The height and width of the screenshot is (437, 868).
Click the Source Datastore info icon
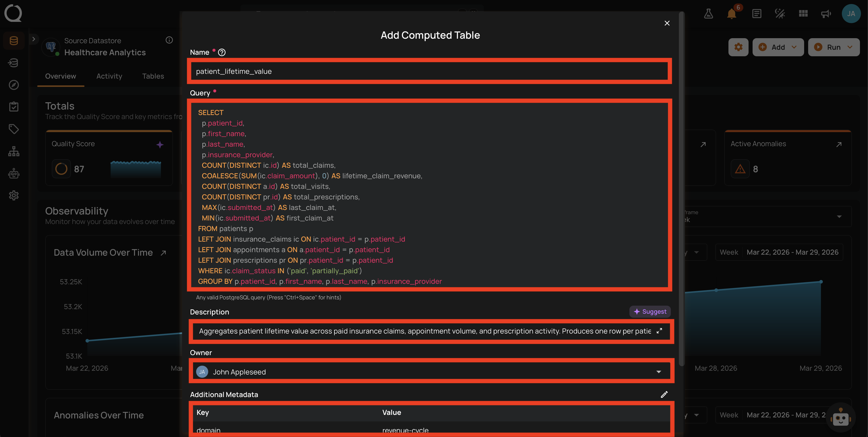169,40
